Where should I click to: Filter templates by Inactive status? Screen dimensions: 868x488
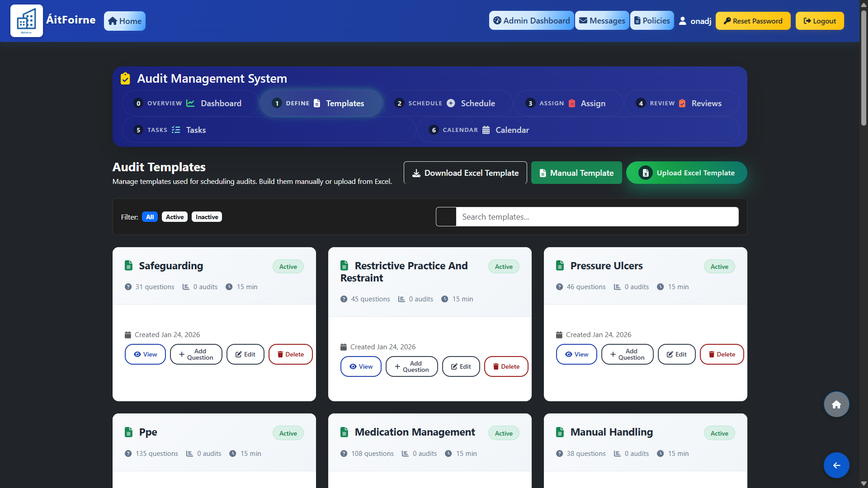[x=207, y=217]
